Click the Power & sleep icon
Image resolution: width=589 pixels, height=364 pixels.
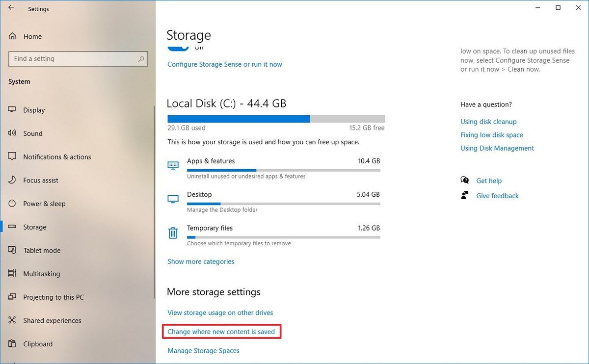click(x=13, y=204)
